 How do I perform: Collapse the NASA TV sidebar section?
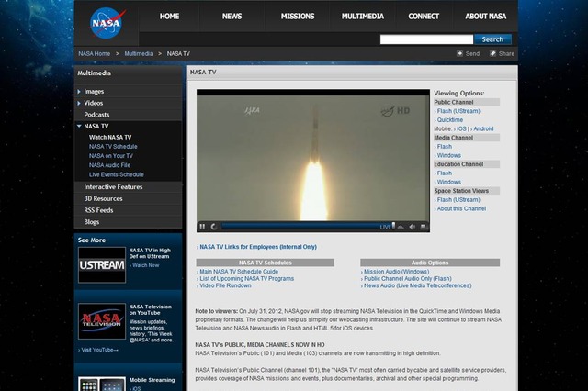(x=80, y=126)
